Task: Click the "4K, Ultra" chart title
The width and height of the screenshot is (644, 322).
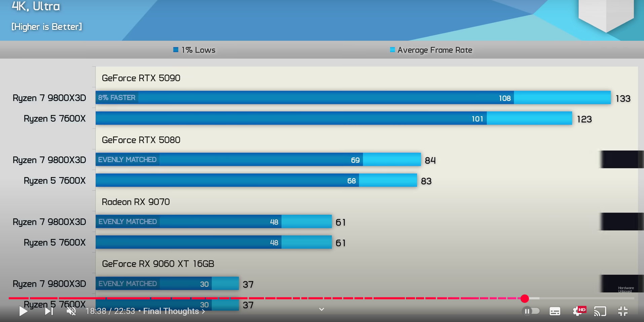Action: [x=36, y=6]
